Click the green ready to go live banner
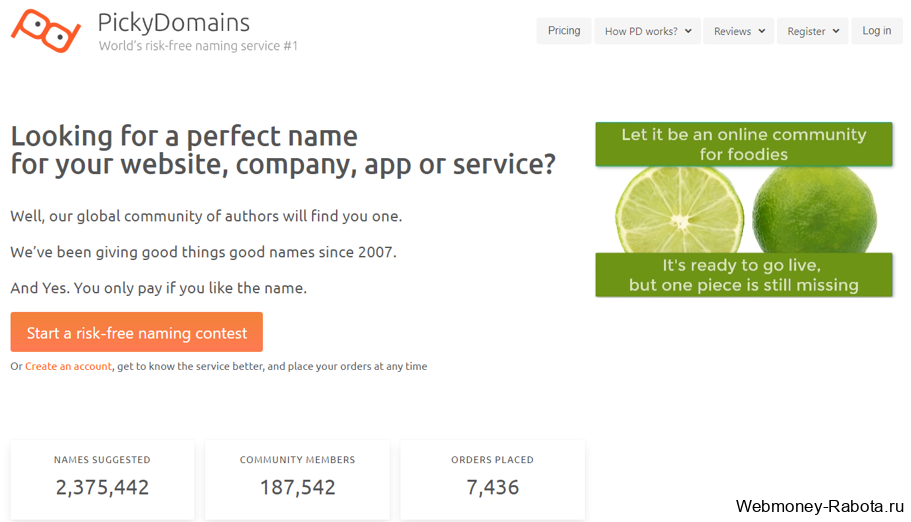Screen dimensions: 911x522 pos(744,275)
